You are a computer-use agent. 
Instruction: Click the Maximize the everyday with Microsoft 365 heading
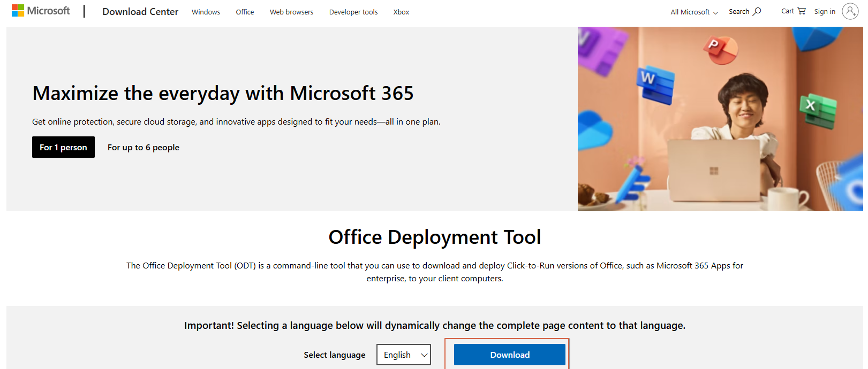(223, 93)
